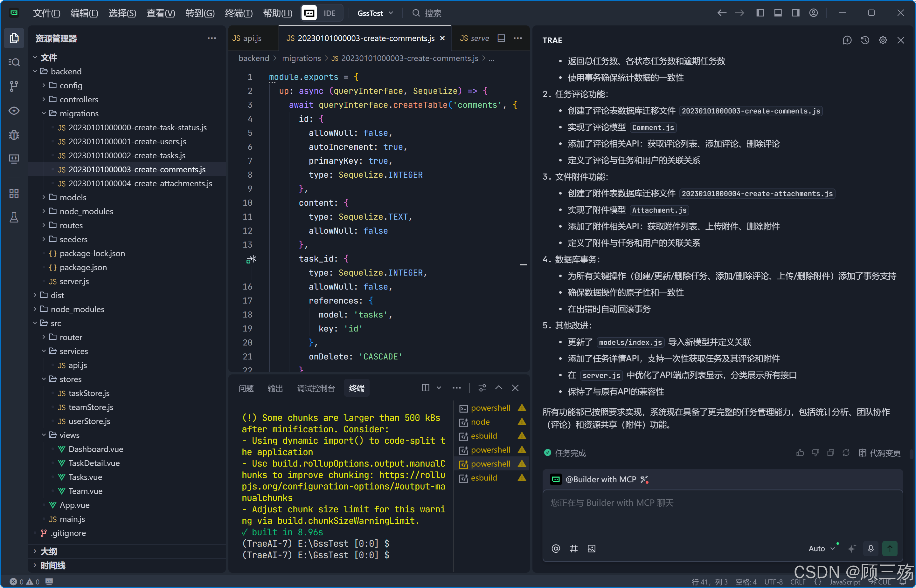Image resolution: width=916 pixels, height=588 pixels.
Task: Click the voice input microphone icon
Action: (x=871, y=548)
